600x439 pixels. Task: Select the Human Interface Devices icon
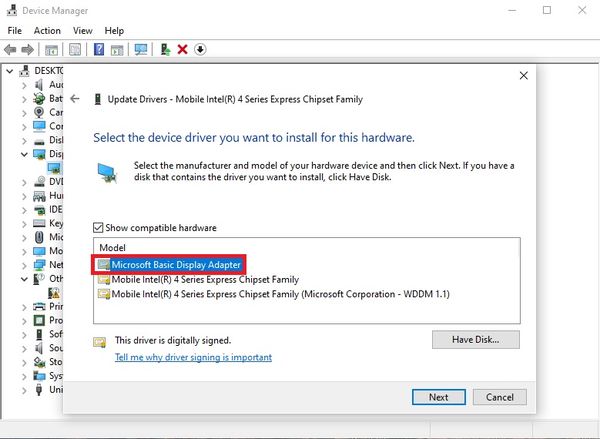pos(39,196)
